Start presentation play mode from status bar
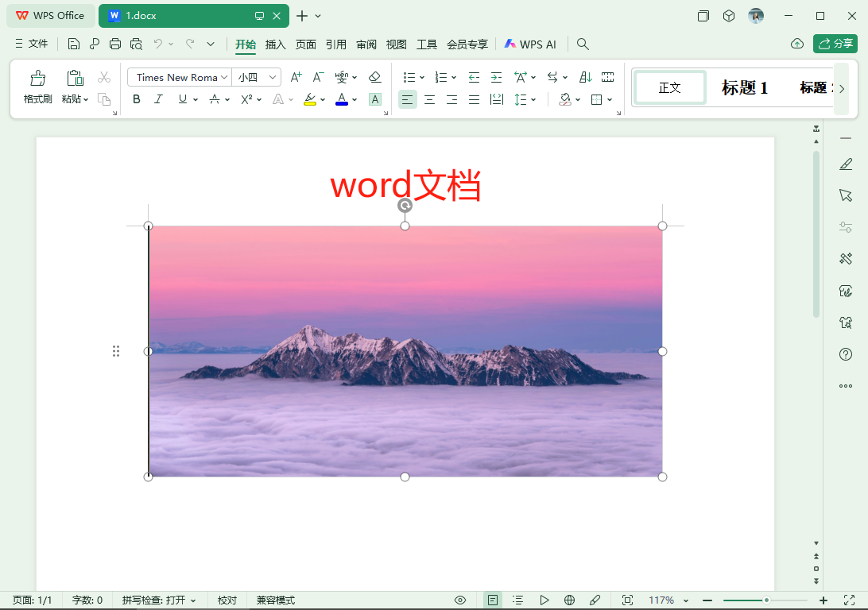 [x=544, y=600]
